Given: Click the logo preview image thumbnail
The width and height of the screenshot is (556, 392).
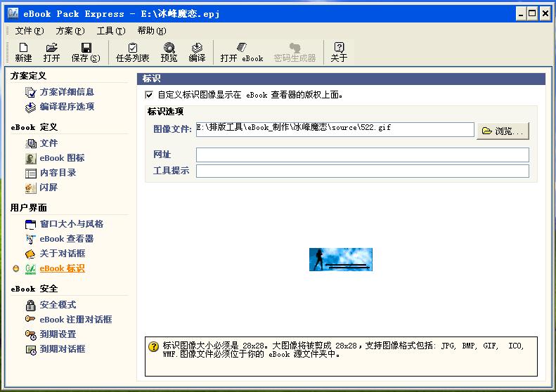Looking at the screenshot, I should click(341, 259).
